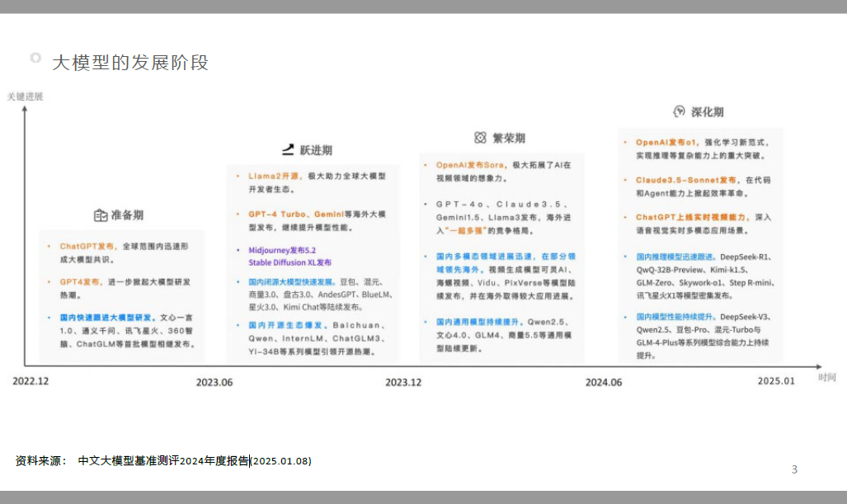
Task: Click the blue text 国内通用模型持续提升
Action: point(479,322)
